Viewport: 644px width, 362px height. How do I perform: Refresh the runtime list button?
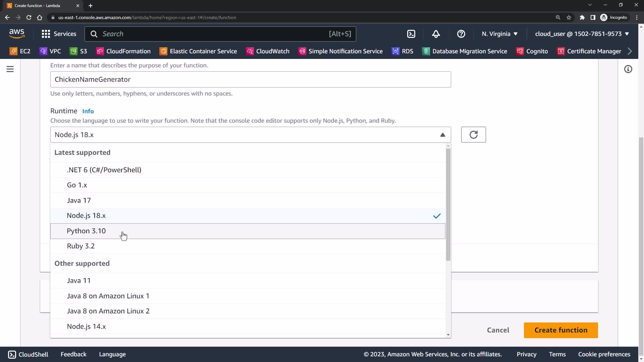473,135
